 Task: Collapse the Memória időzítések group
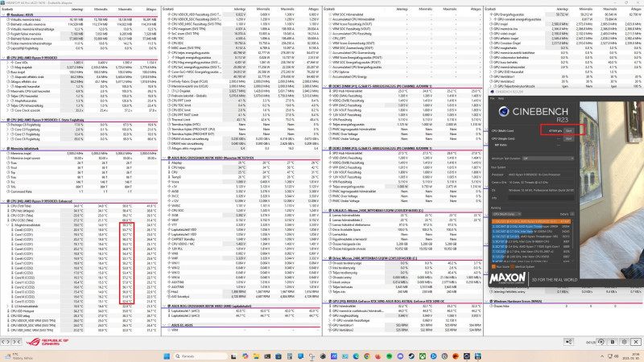(x=3, y=149)
